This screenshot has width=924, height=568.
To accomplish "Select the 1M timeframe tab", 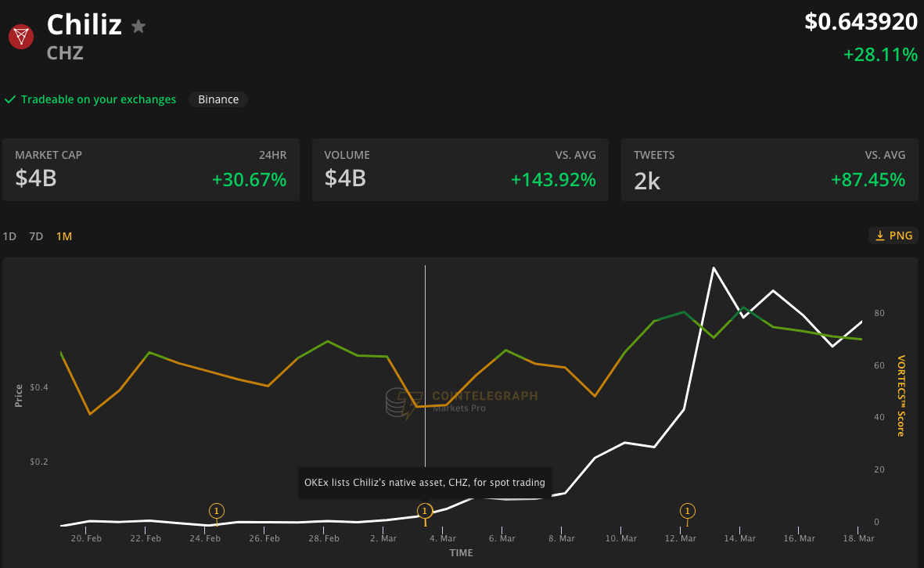I will [x=63, y=236].
